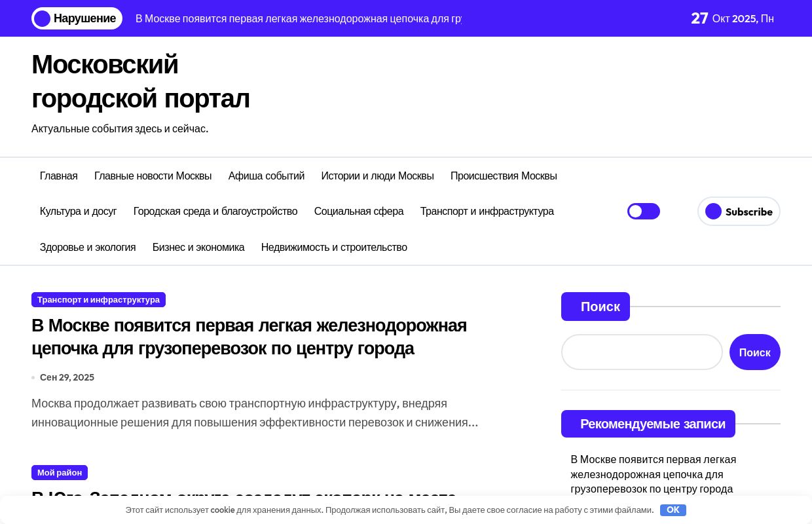Click the Нарушение breaking-news badge
This screenshot has height=524, width=812.
click(x=77, y=18)
